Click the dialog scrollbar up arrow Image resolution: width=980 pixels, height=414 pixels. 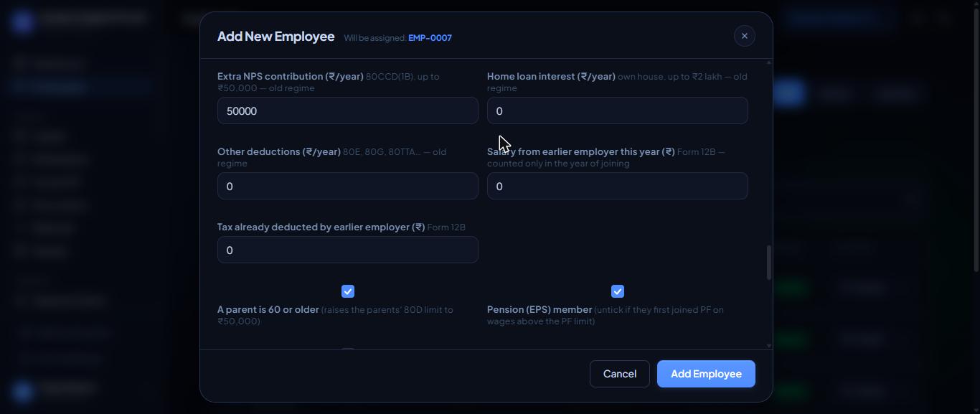[769, 63]
